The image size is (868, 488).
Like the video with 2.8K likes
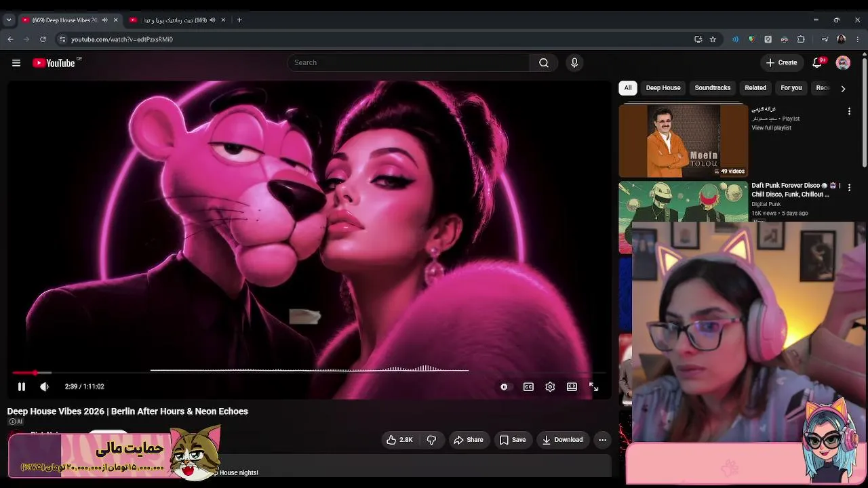tap(400, 440)
